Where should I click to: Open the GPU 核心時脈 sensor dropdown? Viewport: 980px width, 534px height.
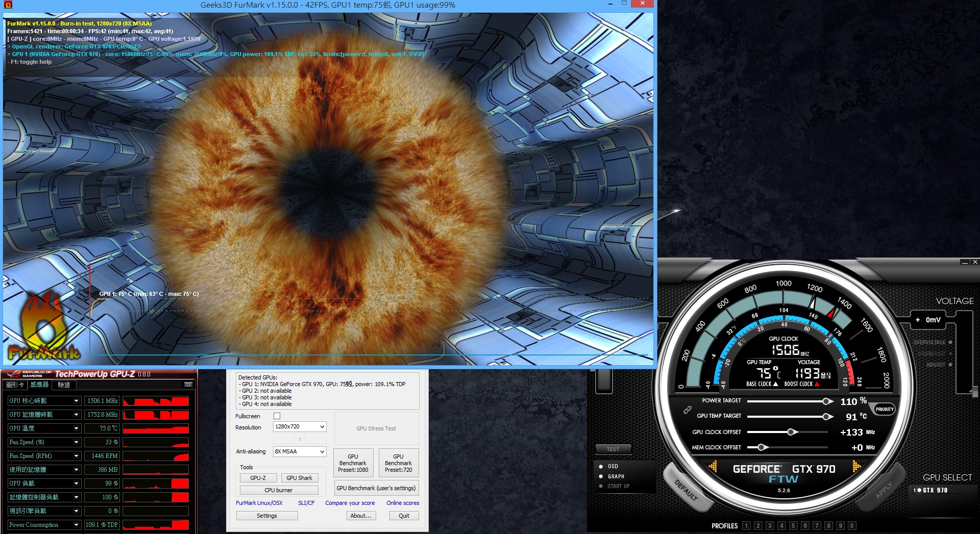click(76, 401)
